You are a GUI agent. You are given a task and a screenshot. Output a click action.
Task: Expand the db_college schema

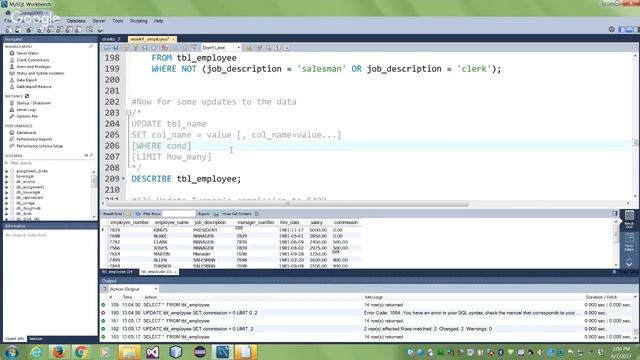(7, 203)
